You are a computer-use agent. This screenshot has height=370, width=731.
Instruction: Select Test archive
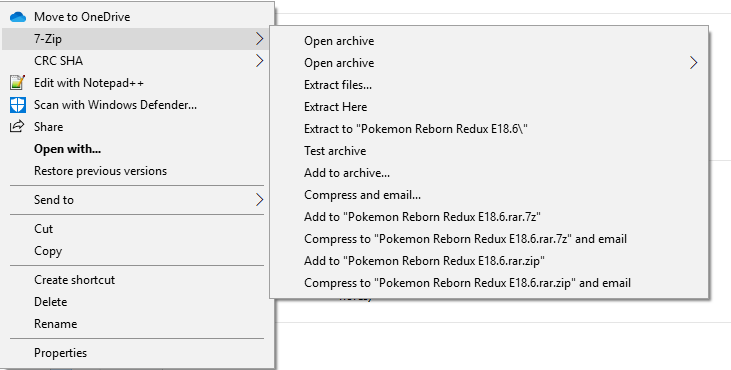pos(489,151)
